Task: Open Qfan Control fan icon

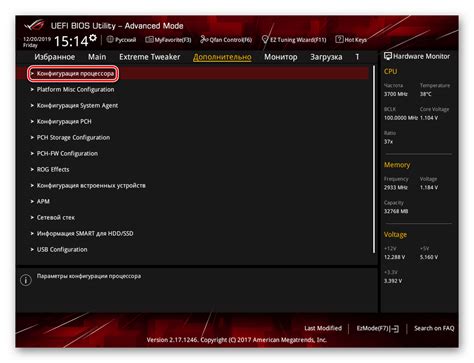Action: [204, 39]
